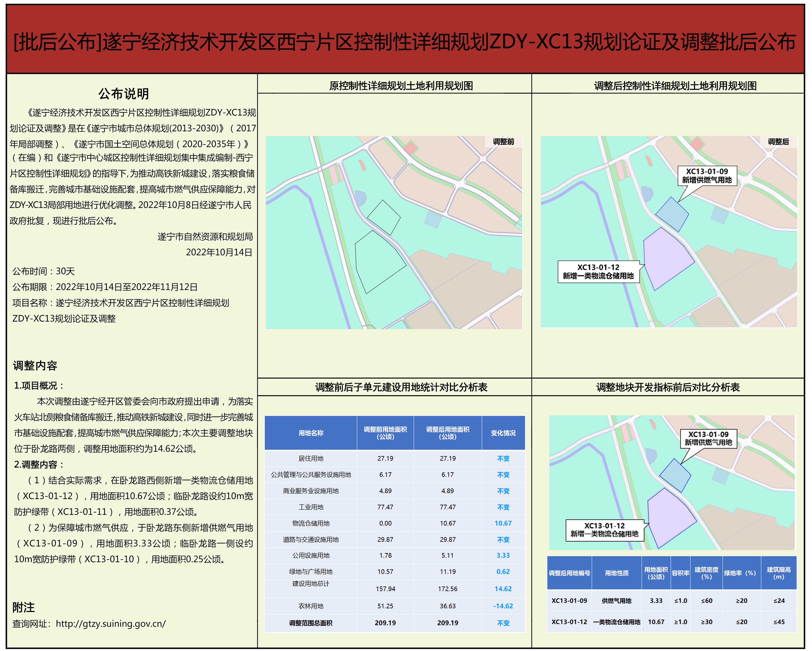
Task: Click the XC13-01-09 row in indicator table
Action: [x=569, y=601]
